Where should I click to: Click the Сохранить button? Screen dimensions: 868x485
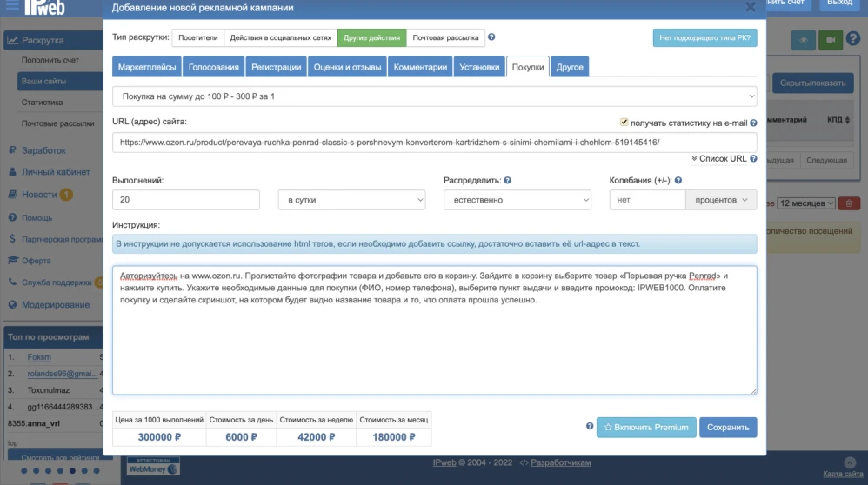728,428
